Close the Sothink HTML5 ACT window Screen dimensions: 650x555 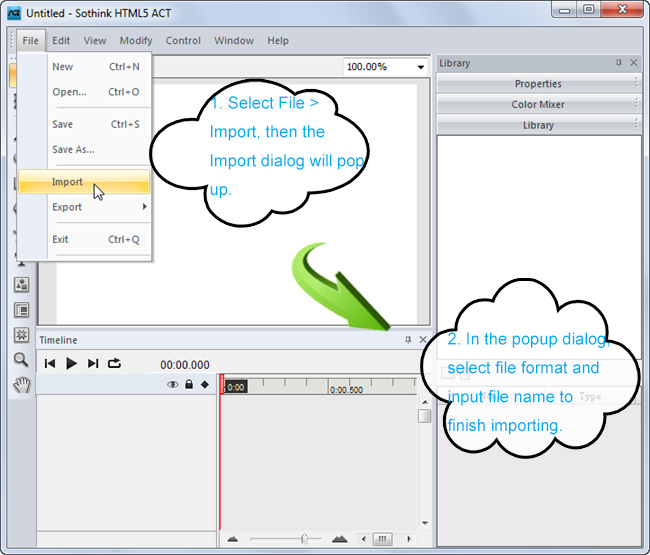[x=622, y=10]
